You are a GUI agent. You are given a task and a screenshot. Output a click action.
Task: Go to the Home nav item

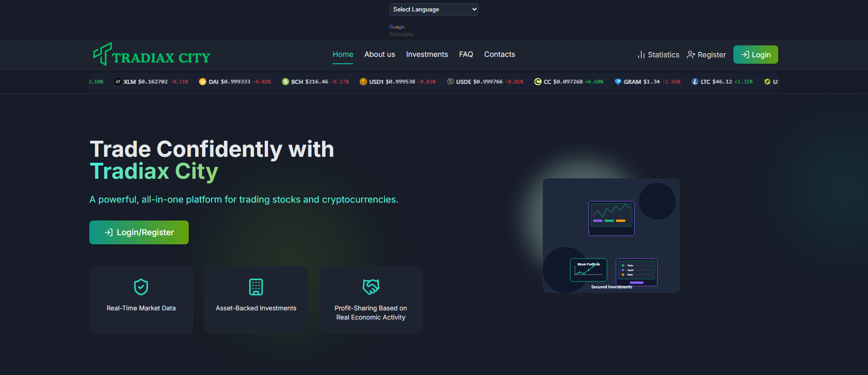343,54
